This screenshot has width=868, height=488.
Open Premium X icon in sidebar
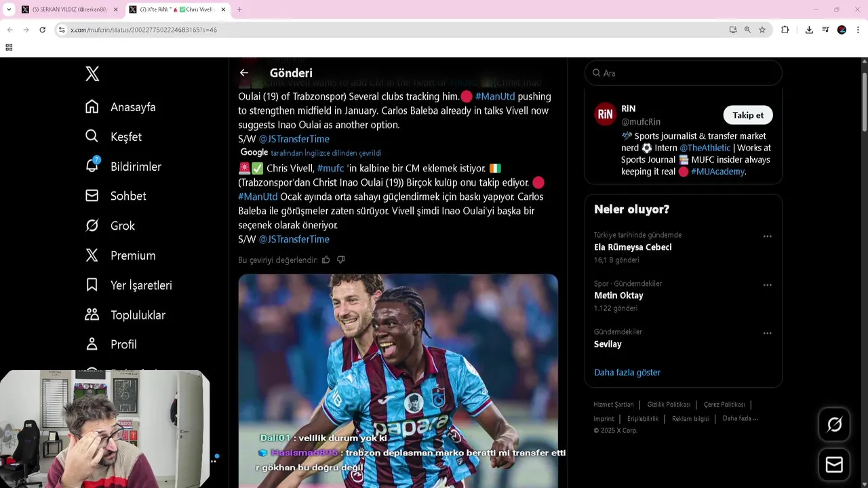92,256
